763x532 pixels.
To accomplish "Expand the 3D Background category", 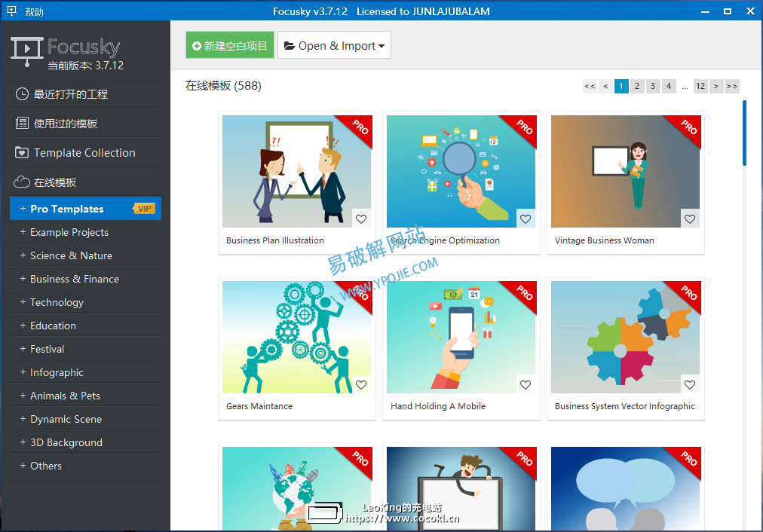I will pyautogui.click(x=23, y=442).
